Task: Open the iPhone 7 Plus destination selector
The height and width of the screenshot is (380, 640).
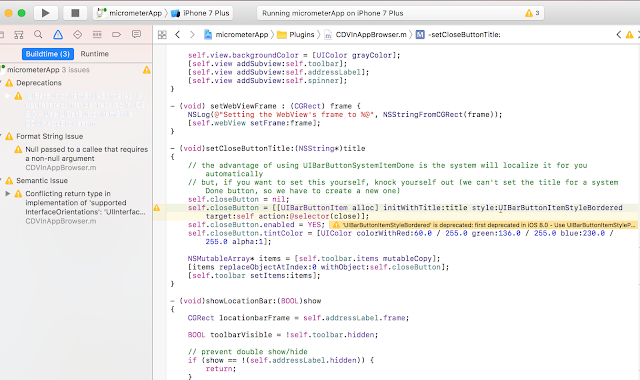Action: (200, 13)
